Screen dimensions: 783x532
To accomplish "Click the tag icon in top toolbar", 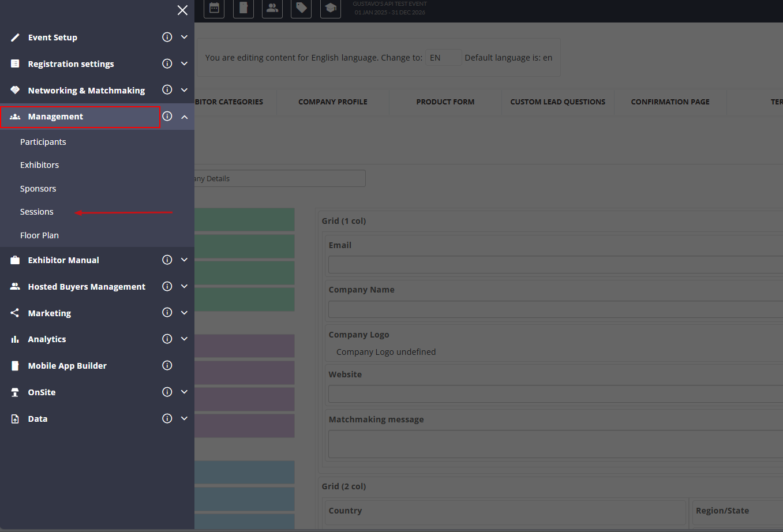I will (x=301, y=9).
